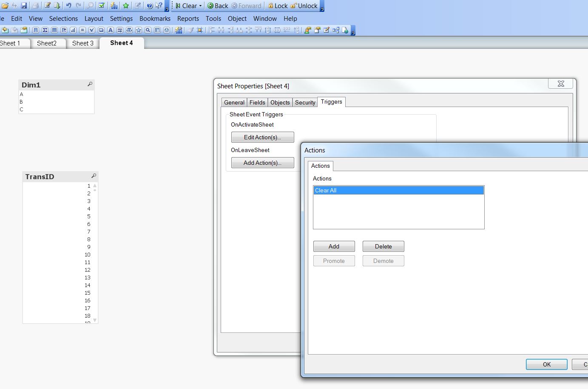588x389 pixels.
Task: Open search for the TransID list box
Action: coord(94,176)
